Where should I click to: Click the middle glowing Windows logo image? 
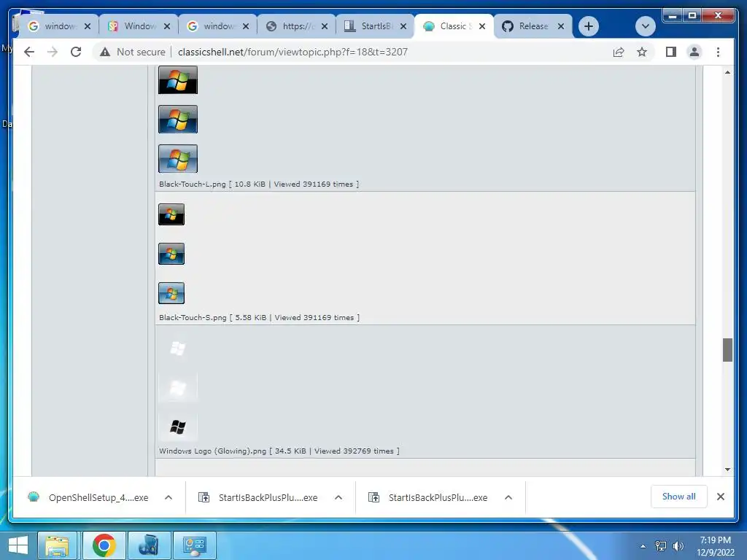click(178, 388)
